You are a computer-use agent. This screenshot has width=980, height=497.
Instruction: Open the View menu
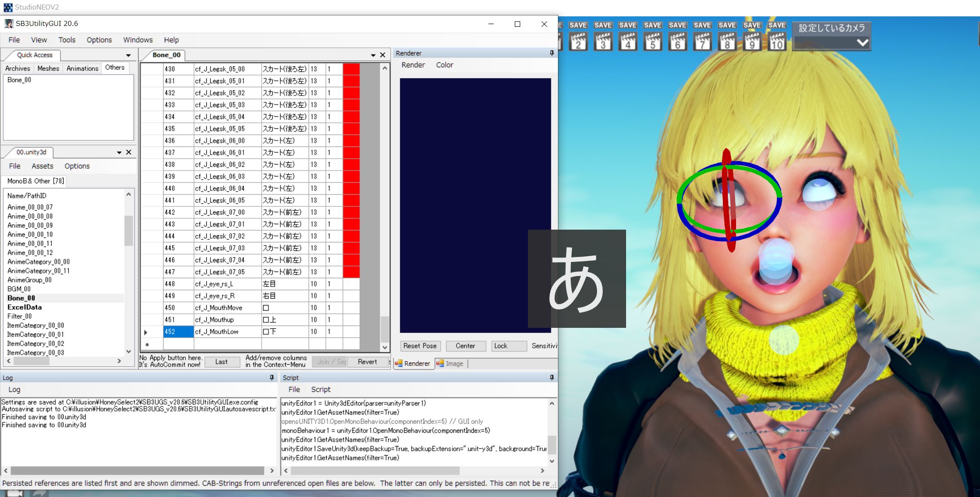[39, 40]
